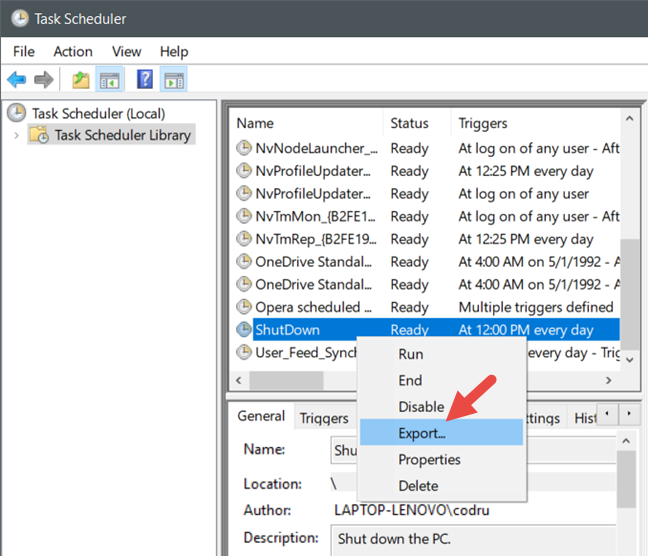
Task: Switch to the General tab
Action: [261, 416]
